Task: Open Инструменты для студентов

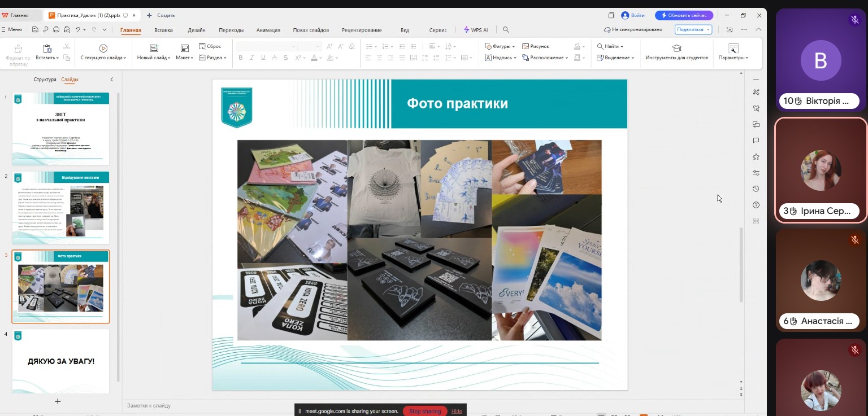Action: click(x=676, y=52)
